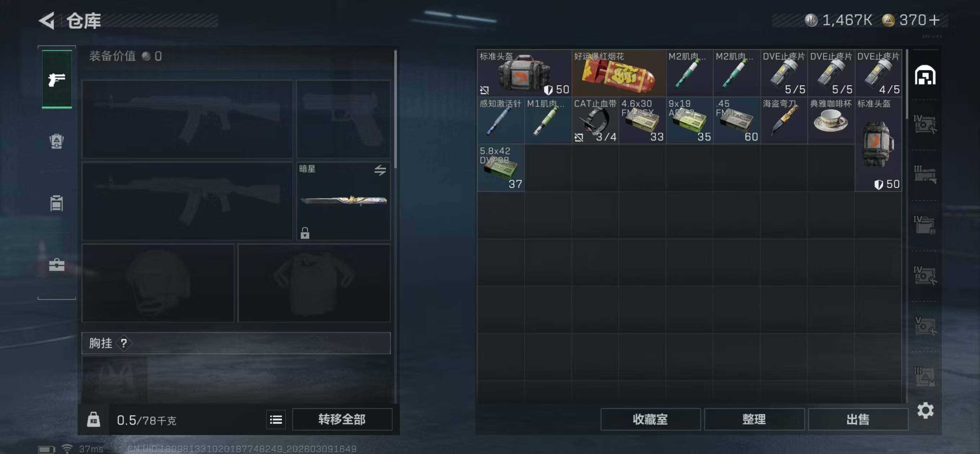The image size is (980, 454).
Task: Click the swap arrows on 暗星 knife slot
Action: point(380,170)
